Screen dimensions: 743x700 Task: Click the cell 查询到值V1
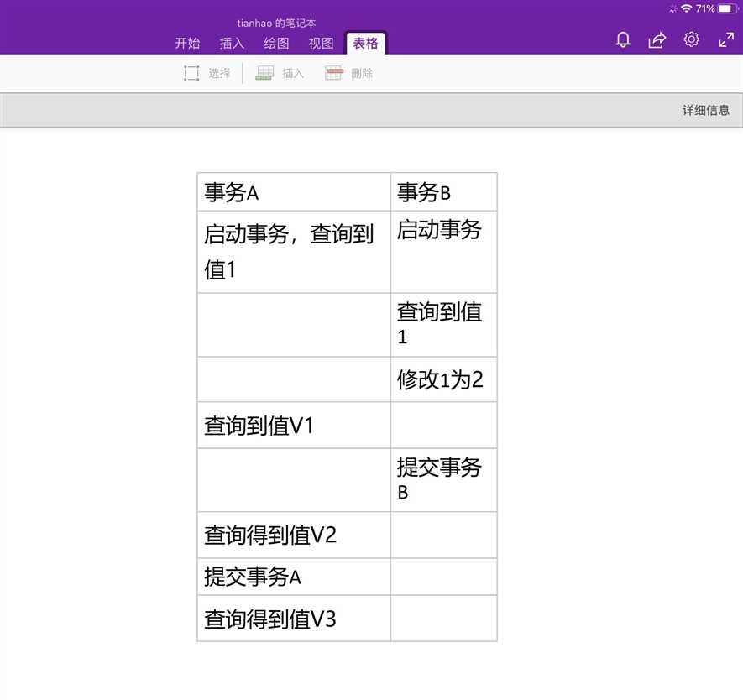pos(294,426)
